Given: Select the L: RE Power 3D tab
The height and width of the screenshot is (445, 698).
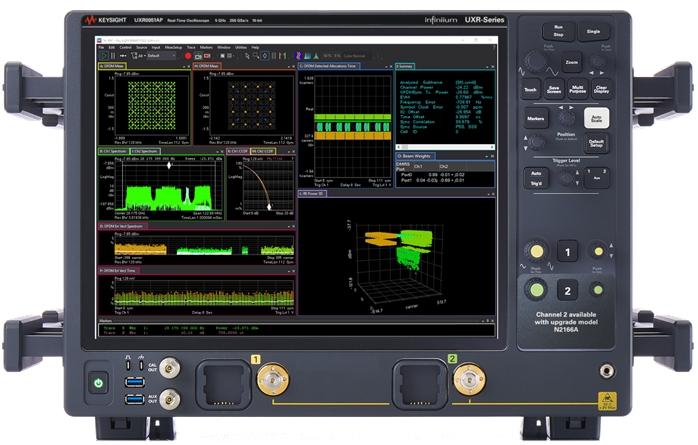Looking at the screenshot, I should click(x=312, y=194).
